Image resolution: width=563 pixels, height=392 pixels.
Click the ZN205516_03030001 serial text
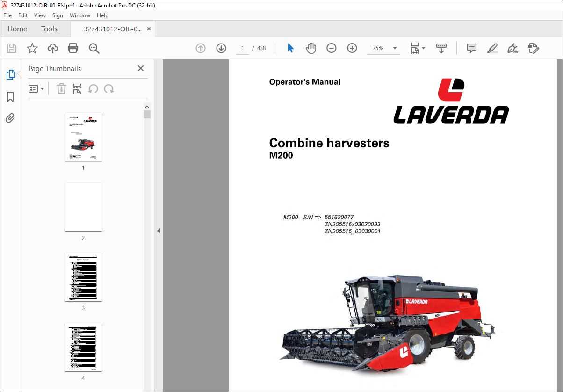[352, 231]
